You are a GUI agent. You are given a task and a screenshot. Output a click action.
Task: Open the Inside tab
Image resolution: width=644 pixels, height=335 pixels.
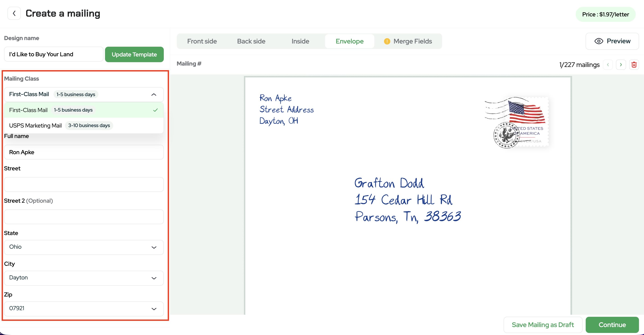(300, 41)
